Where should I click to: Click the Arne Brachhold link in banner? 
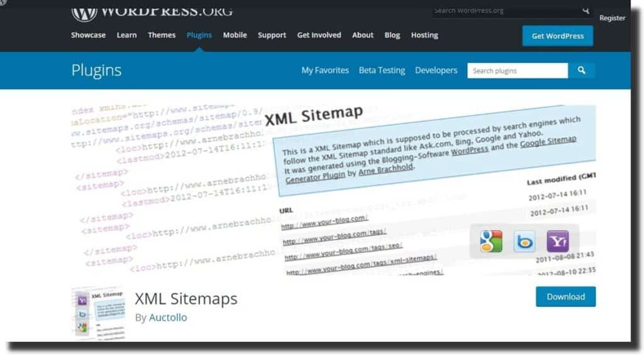tap(386, 169)
